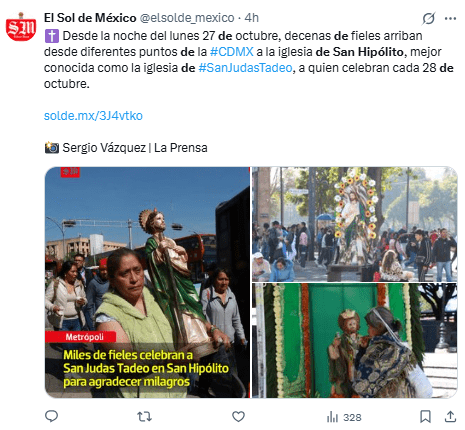Open the #SanJudasTadeo hashtag
The height and width of the screenshot is (430, 465).
(245, 68)
